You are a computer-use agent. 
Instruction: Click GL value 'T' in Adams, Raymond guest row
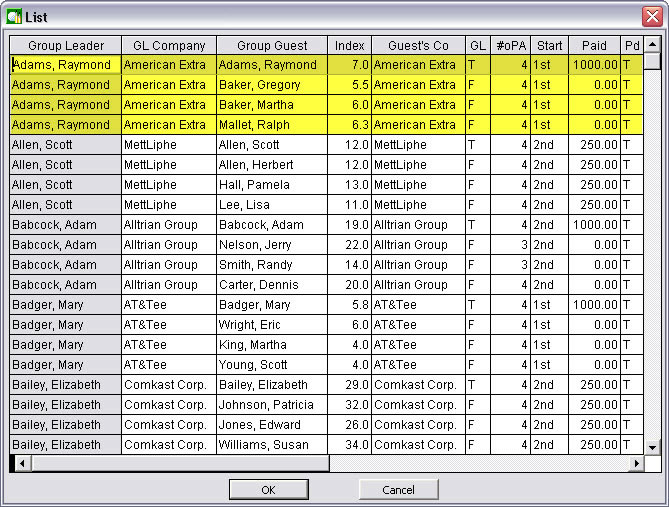click(x=478, y=65)
